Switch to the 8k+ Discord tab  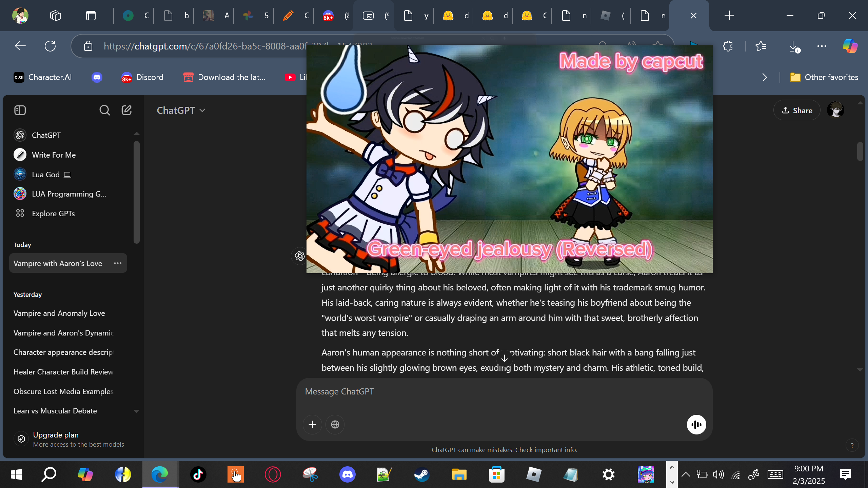tap(335, 16)
